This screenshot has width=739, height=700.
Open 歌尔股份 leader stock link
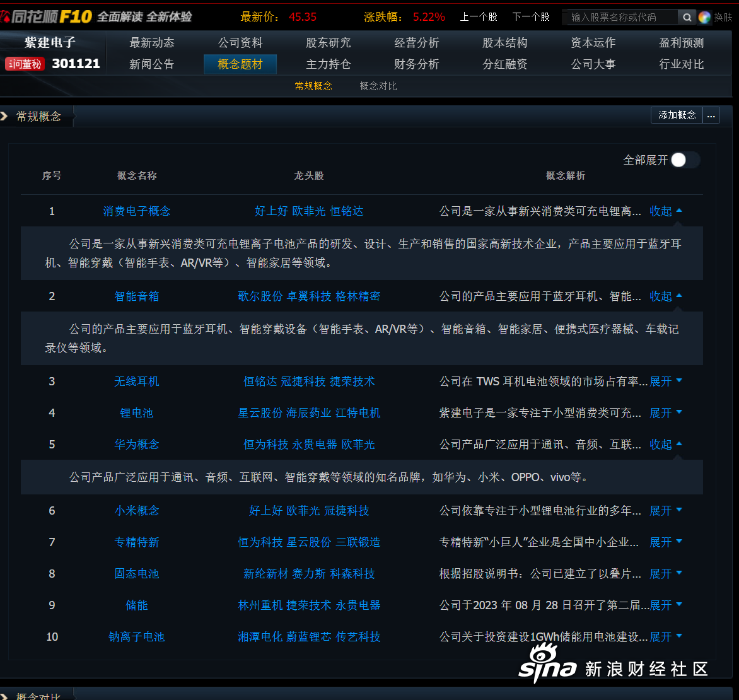click(260, 296)
